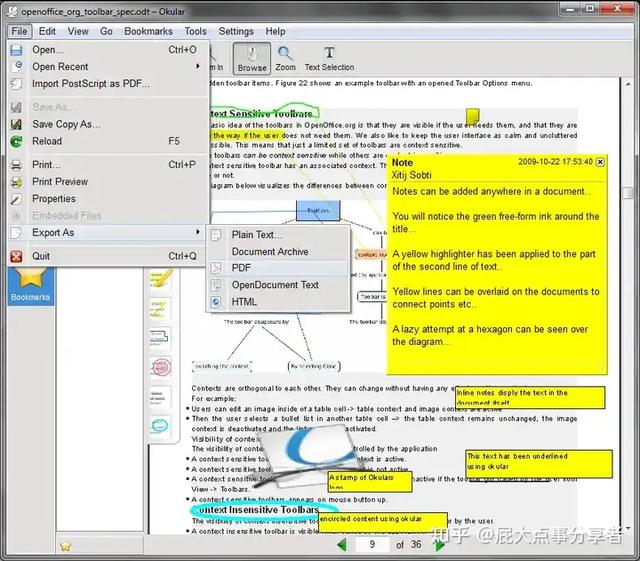
Task: Select the Text Selection tool
Action: tap(329, 58)
